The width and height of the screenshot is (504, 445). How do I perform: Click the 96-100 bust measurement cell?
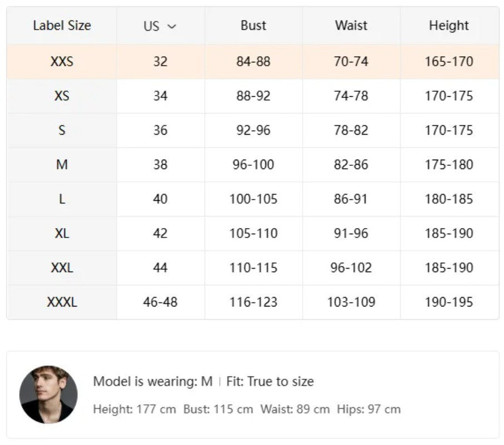point(253,165)
